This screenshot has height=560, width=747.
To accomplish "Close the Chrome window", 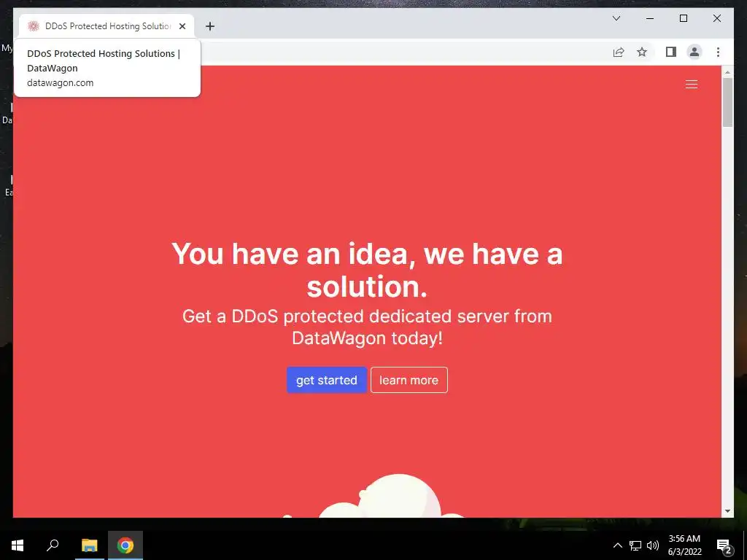I will coord(716,18).
